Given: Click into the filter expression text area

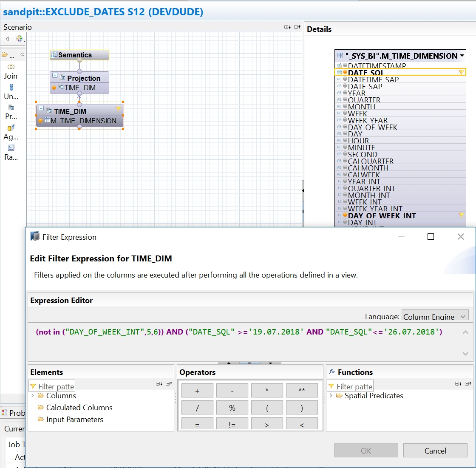Looking at the screenshot, I should (244, 342).
